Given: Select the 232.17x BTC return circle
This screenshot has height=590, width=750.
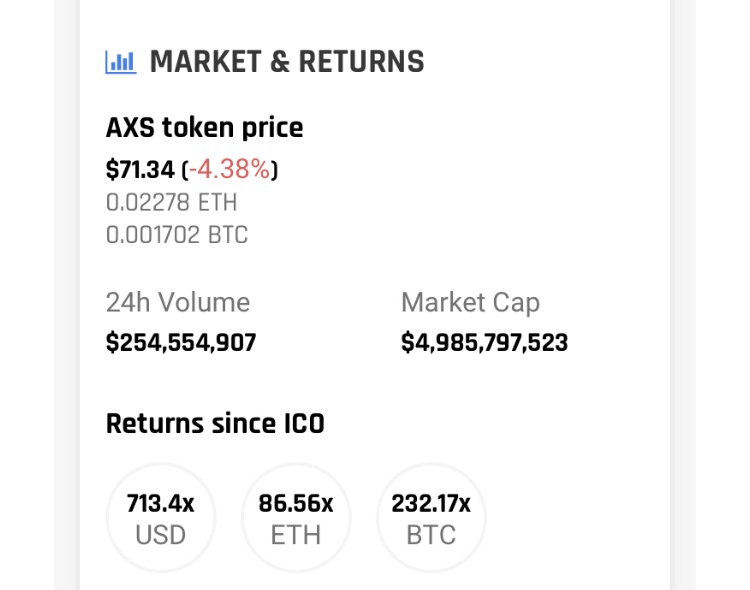Looking at the screenshot, I should pyautogui.click(x=431, y=518).
